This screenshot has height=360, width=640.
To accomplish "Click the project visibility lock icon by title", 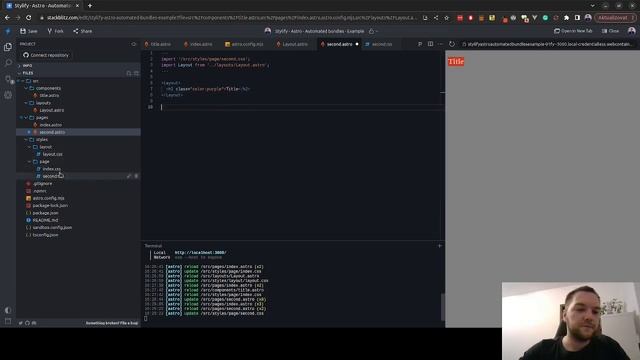I will coord(371,31).
